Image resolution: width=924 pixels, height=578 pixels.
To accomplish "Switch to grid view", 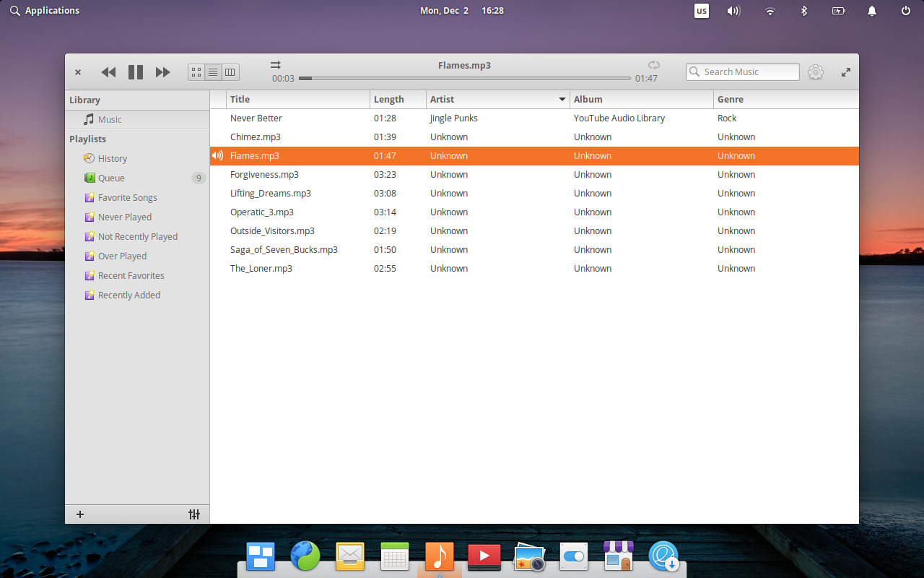I will (x=196, y=72).
